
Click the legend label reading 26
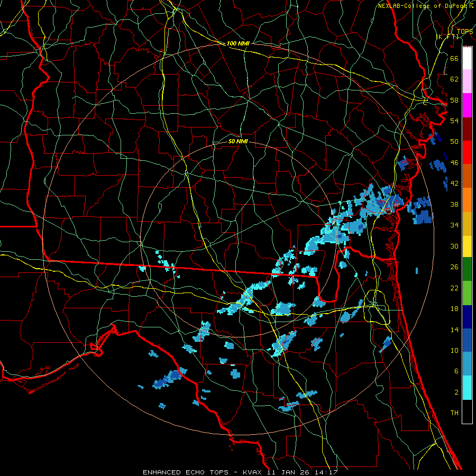click(x=454, y=267)
